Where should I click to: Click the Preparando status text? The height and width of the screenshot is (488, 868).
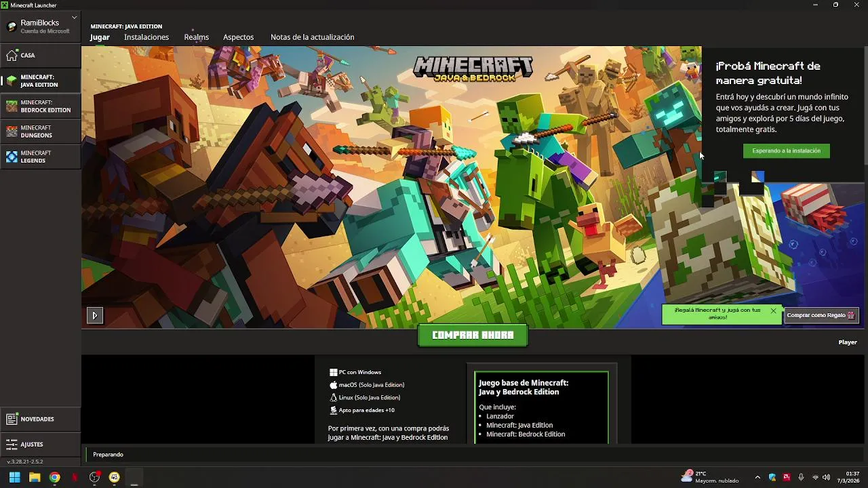[x=108, y=454]
